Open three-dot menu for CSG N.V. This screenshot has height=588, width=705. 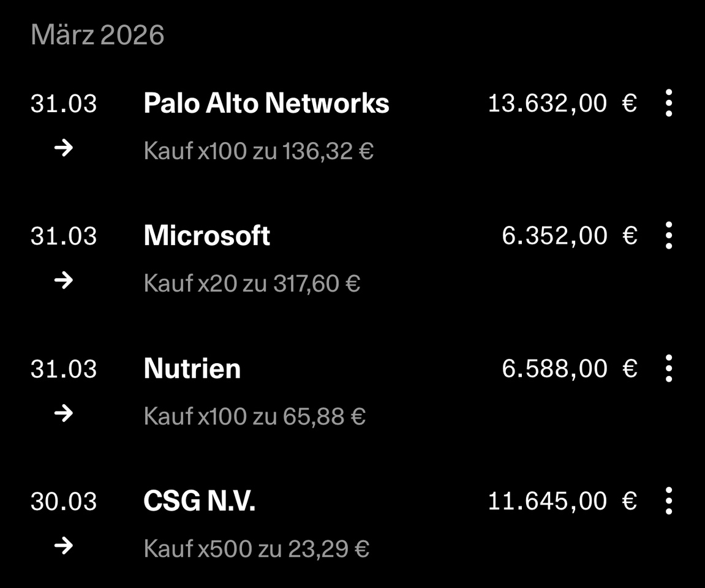click(x=668, y=501)
